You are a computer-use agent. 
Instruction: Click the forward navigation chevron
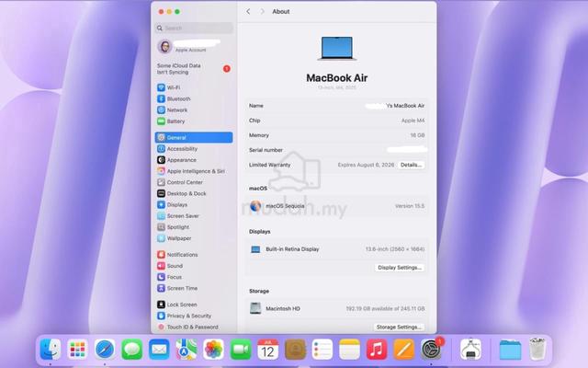262,12
